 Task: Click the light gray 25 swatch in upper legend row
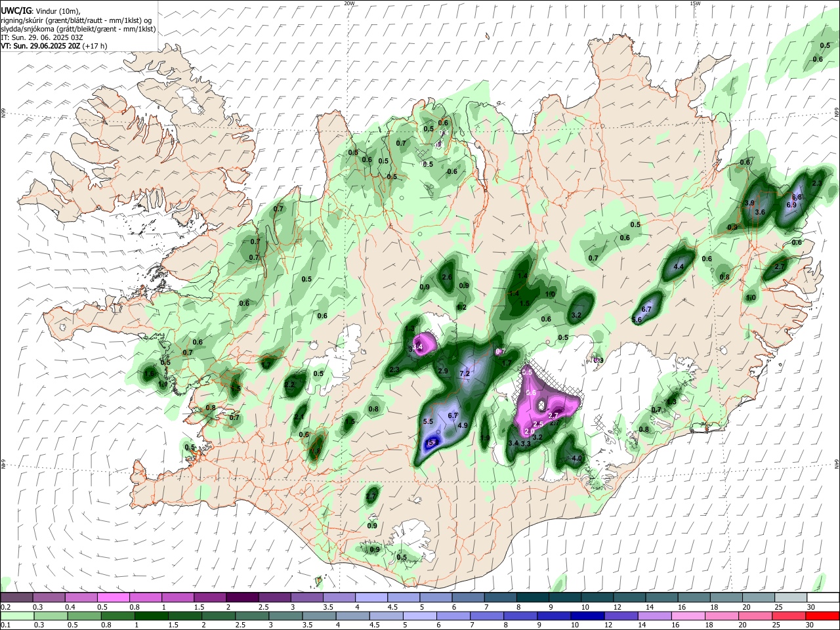click(790, 597)
